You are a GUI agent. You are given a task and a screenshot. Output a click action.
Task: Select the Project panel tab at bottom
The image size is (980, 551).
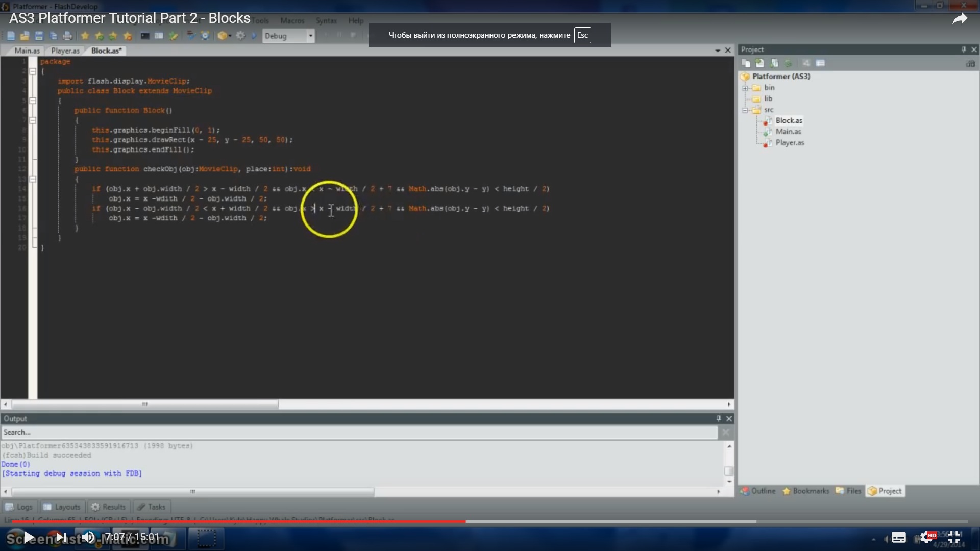click(x=885, y=491)
